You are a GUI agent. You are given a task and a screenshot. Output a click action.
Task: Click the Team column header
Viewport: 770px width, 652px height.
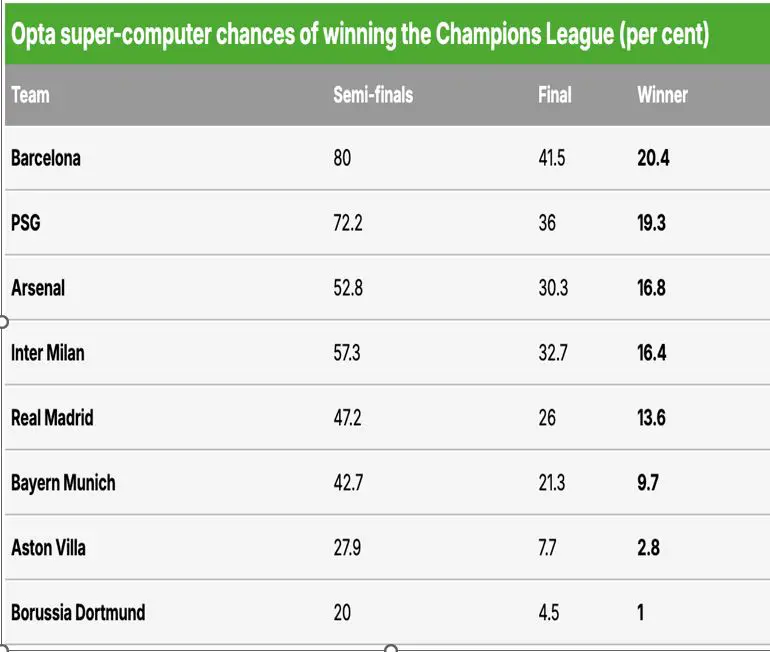point(30,96)
